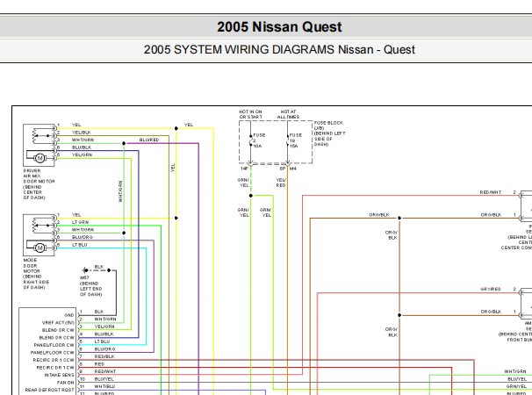Select the '2005 SYSTEM WIRING DIAGRAMS Nissan - Quest' subtitle
The image size is (532, 395).
[279, 49]
